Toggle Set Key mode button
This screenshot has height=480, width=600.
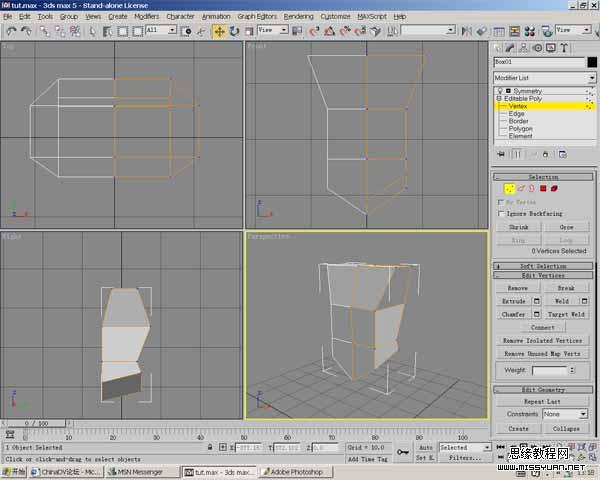(426, 458)
